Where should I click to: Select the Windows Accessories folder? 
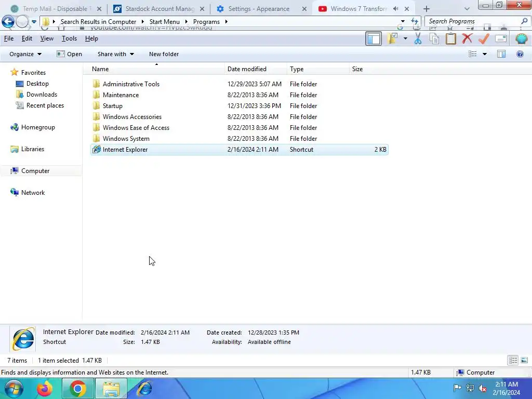click(239, 117)
